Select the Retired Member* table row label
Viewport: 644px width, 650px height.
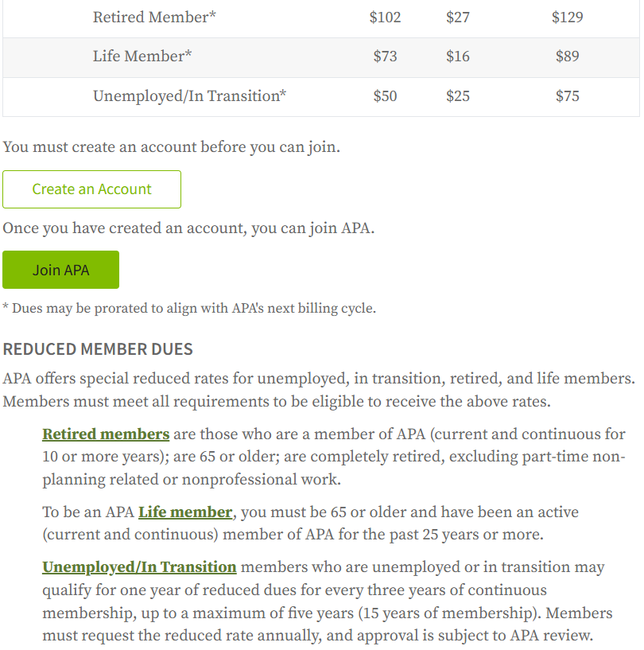(154, 17)
